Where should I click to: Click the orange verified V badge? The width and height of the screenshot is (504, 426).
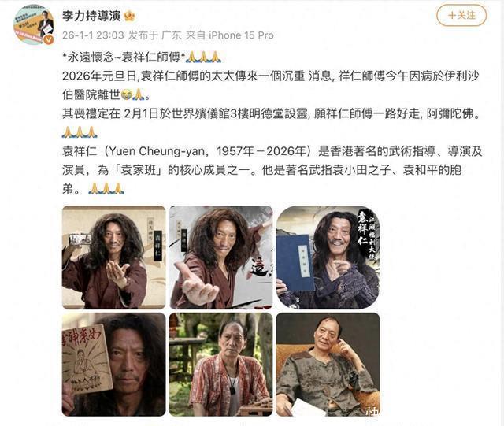point(49,39)
